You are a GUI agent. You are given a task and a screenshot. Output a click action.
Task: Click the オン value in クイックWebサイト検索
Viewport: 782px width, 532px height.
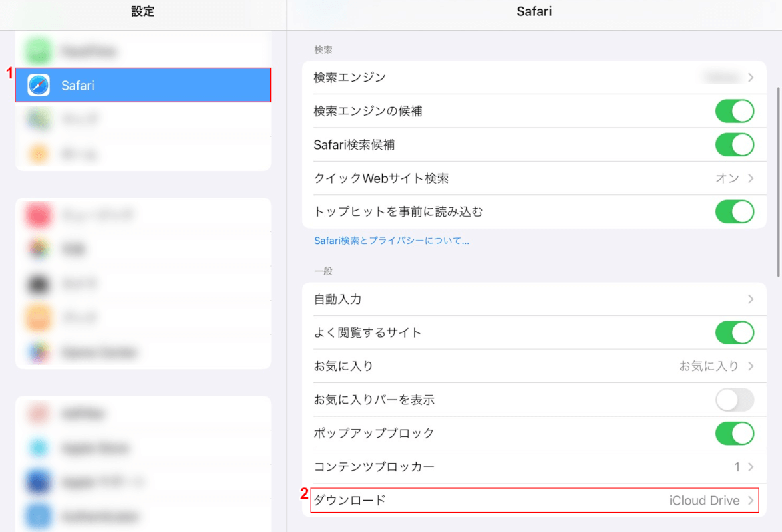click(727, 178)
